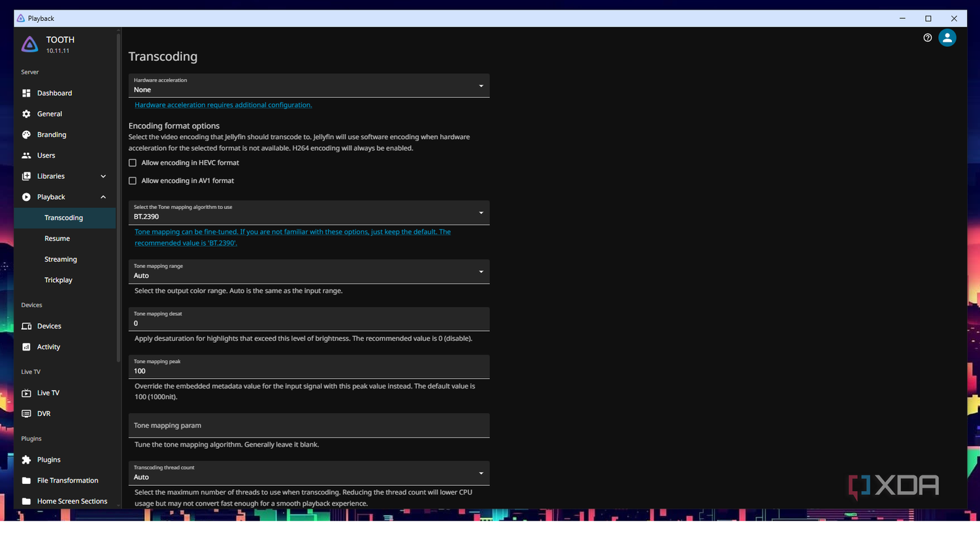Click the Live TV icon
The width and height of the screenshot is (980, 544).
tap(26, 393)
